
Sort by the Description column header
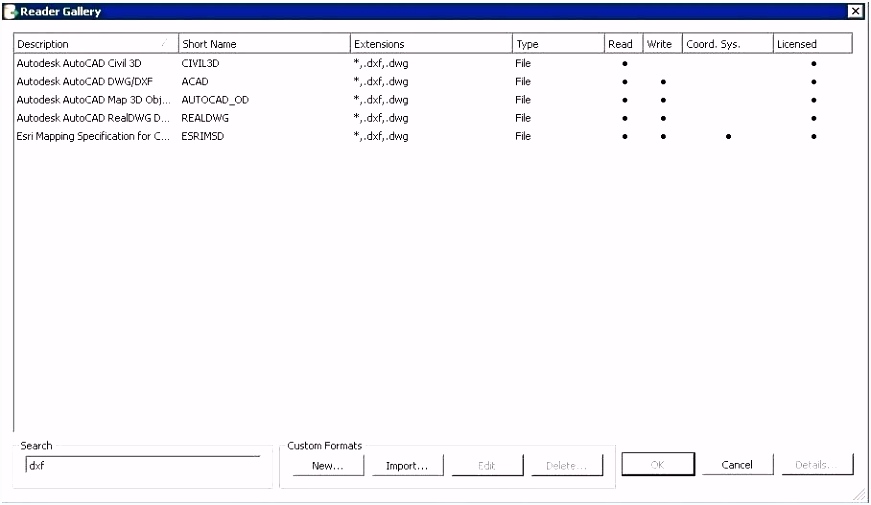(96, 44)
